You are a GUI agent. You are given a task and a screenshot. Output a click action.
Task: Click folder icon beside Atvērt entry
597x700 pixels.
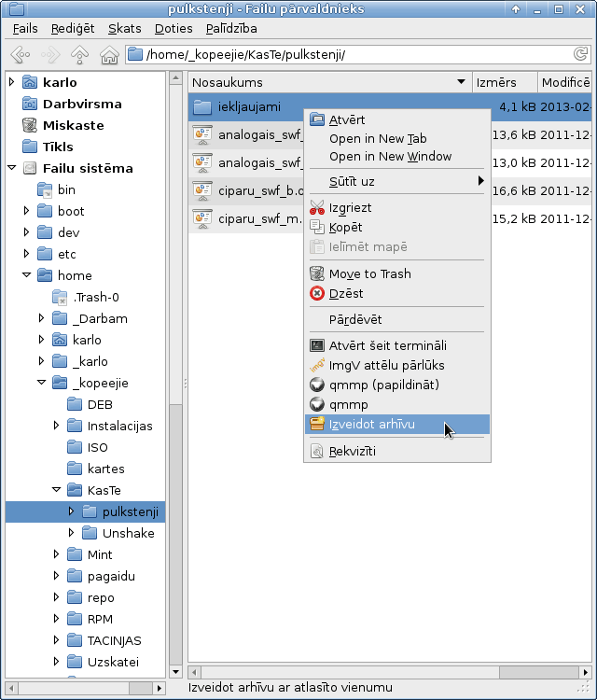coord(317,119)
